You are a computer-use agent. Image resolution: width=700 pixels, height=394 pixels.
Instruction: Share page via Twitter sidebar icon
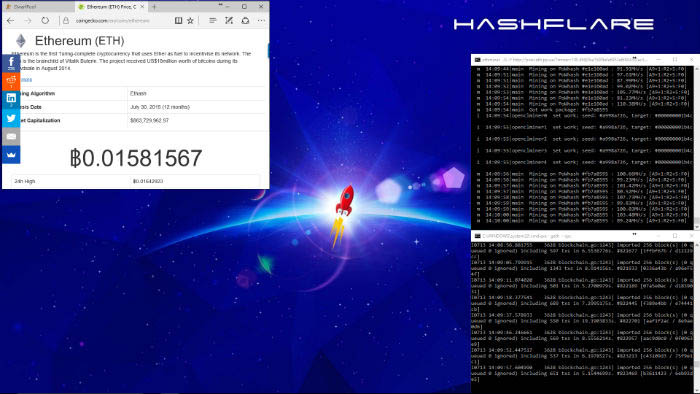tap(11, 118)
